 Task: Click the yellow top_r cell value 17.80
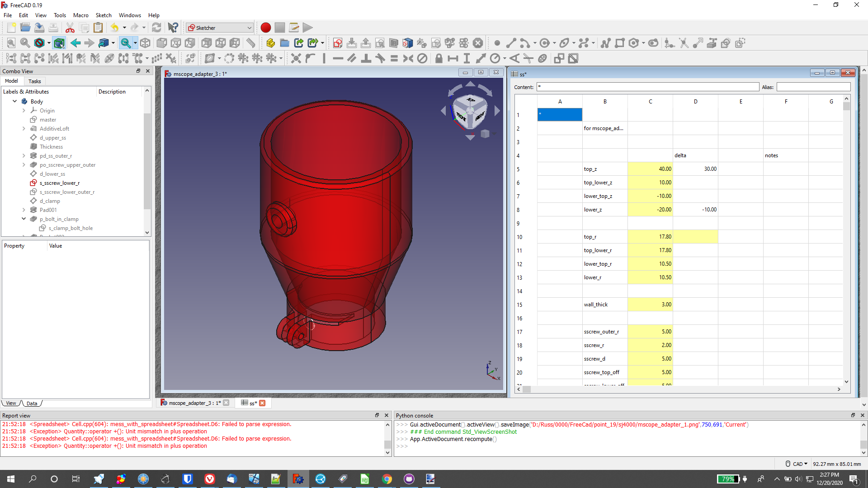click(x=650, y=237)
